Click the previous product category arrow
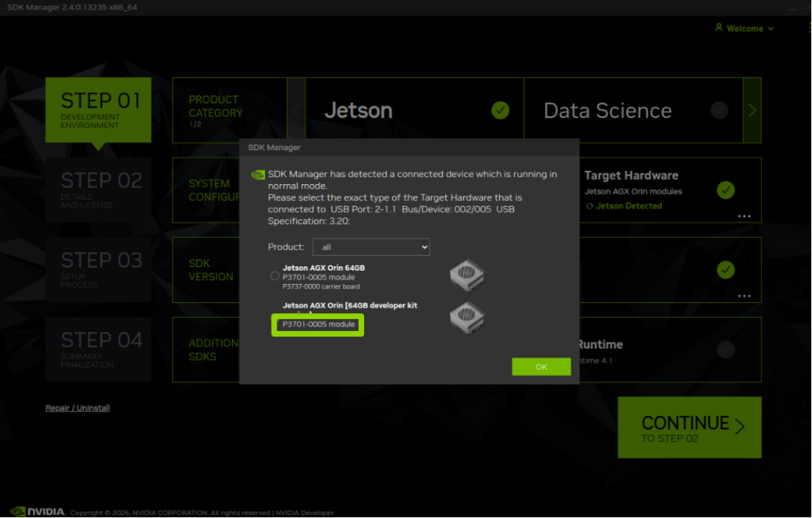 pyautogui.click(x=296, y=110)
